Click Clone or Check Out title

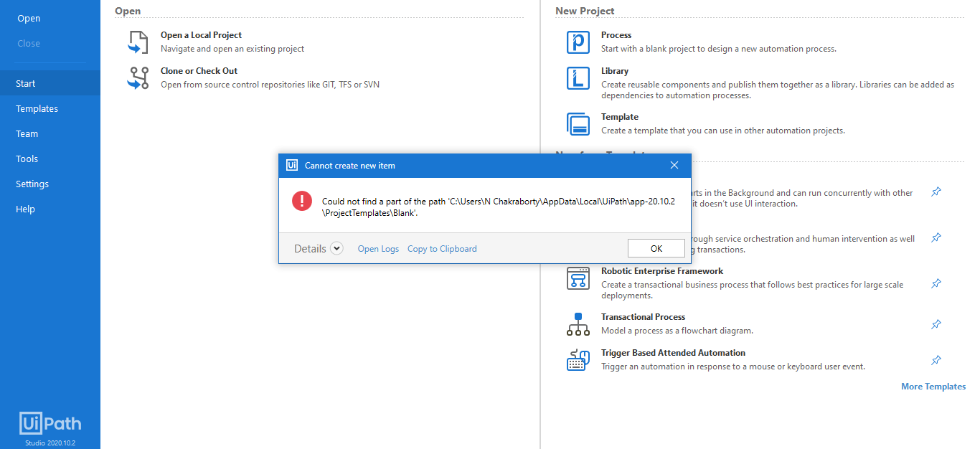pos(199,71)
